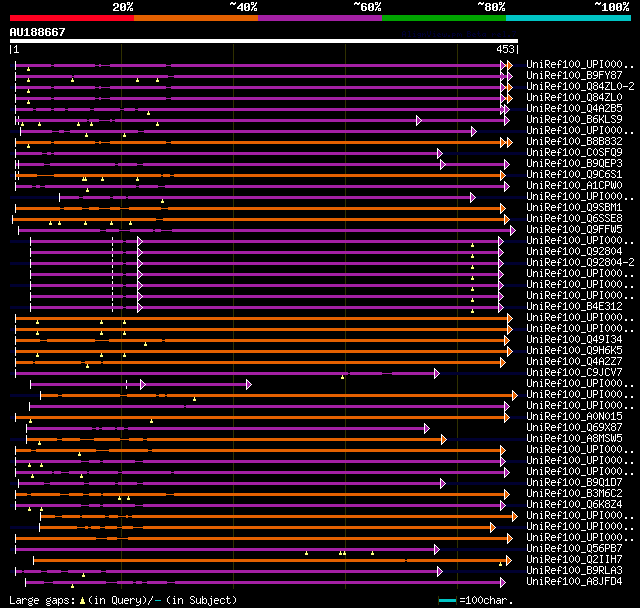Viewport: 640px width, 608px height.
Task: Click the end arrow of the A8MSW5 alignment
Action: [x=444, y=439]
